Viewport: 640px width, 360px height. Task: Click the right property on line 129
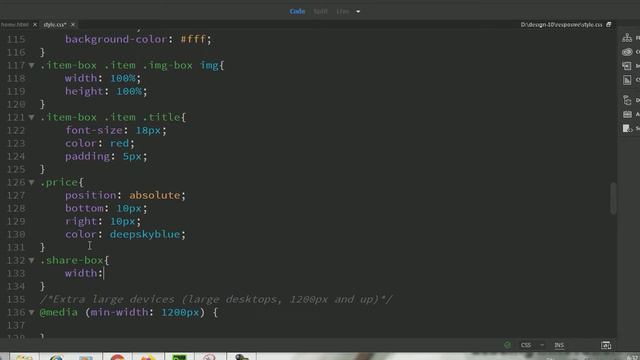(x=81, y=221)
